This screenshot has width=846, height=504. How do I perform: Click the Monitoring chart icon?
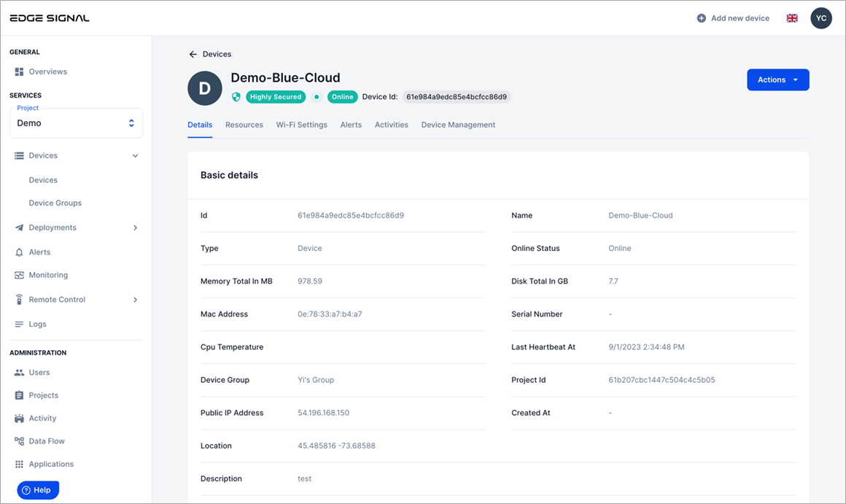[20, 275]
